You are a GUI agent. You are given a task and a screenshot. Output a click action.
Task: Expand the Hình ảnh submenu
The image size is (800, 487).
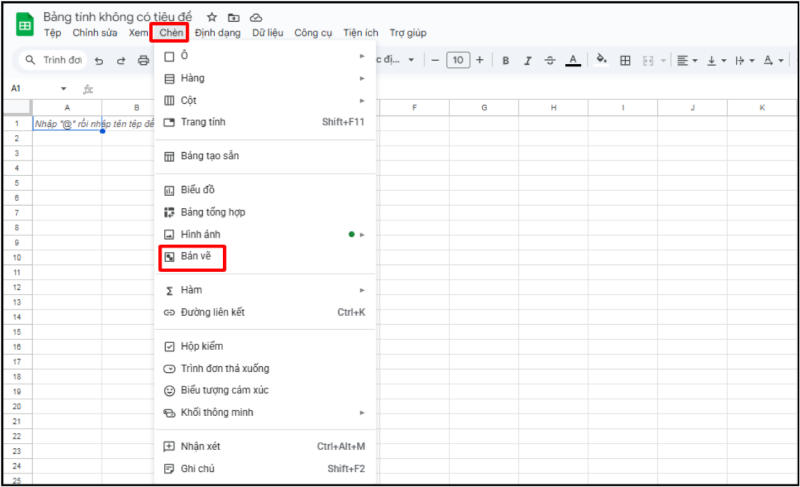(x=362, y=234)
